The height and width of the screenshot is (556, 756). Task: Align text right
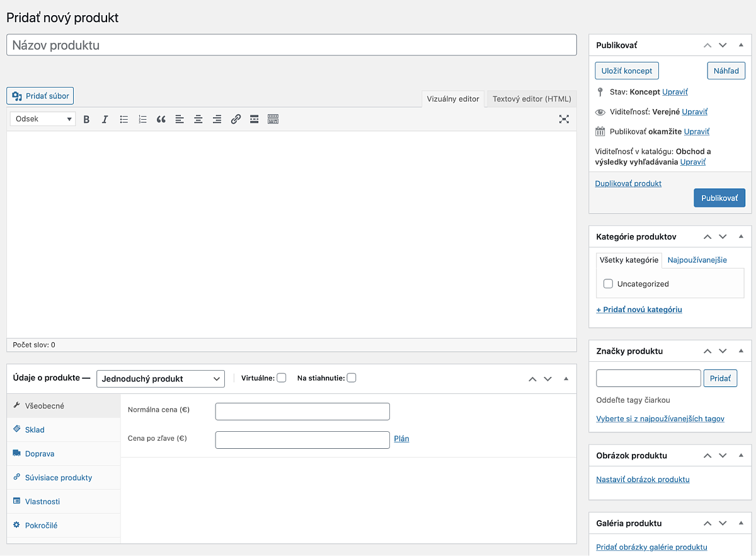click(x=217, y=119)
